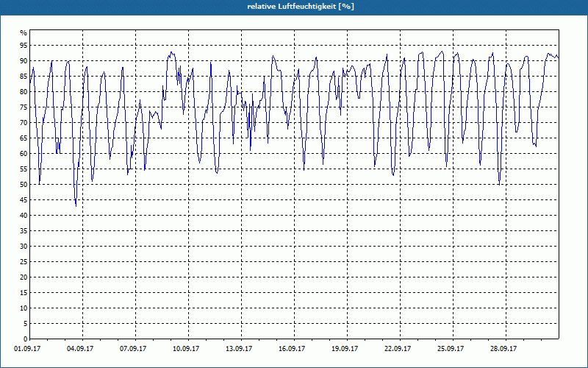The height and width of the screenshot is (368, 588).
Task: Click the 10 y-axis label
Action: point(24,308)
